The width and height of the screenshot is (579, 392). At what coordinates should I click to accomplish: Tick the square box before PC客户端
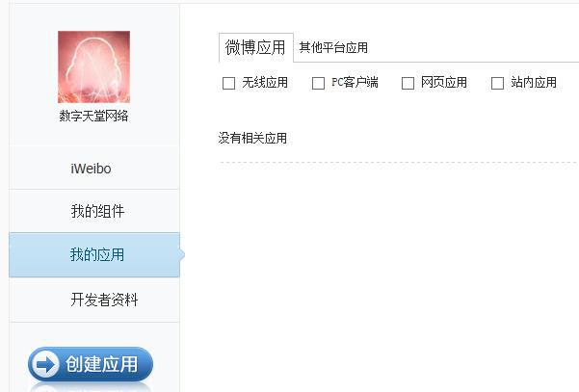318,83
